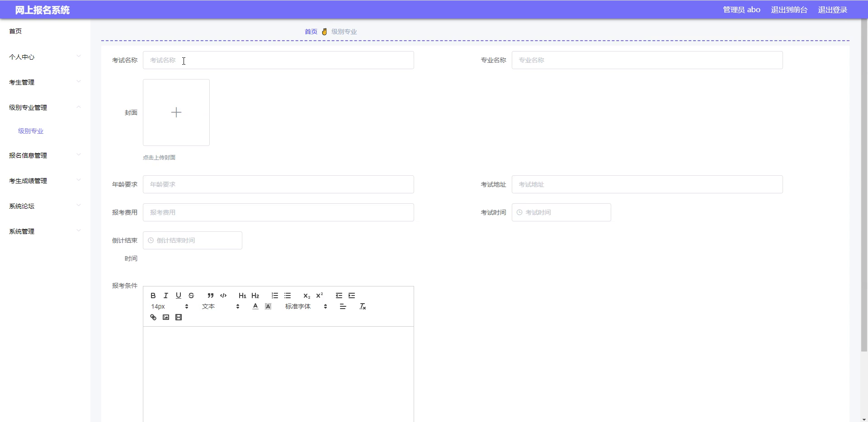The width and height of the screenshot is (868, 422).
Task: Open text color picker
Action: click(255, 306)
